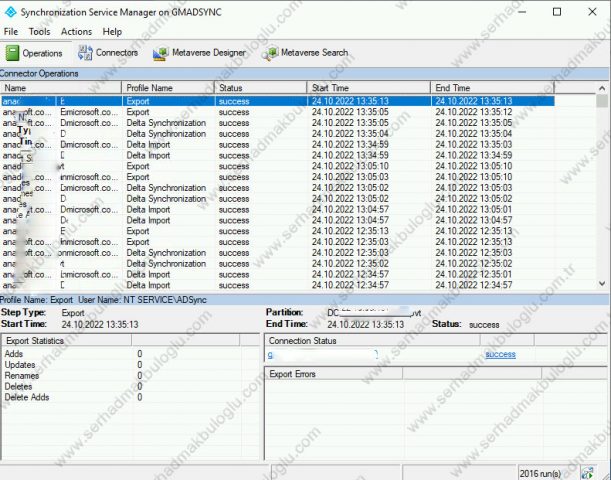Select Delta Synchronization row ending 13:05:03
Image resolution: width=611 pixels, height=480 pixels.
point(277,188)
